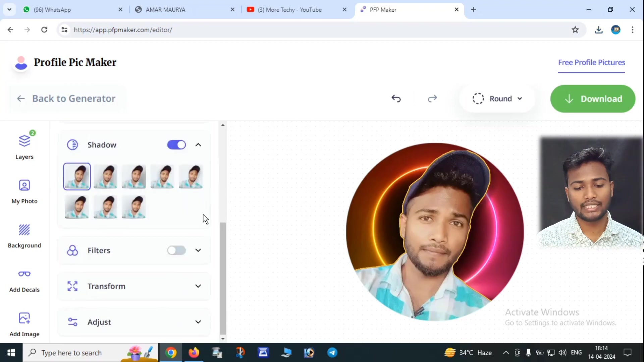Click the panel vertical scrollbar thumb
Screen dimensions: 644x362
223,278
